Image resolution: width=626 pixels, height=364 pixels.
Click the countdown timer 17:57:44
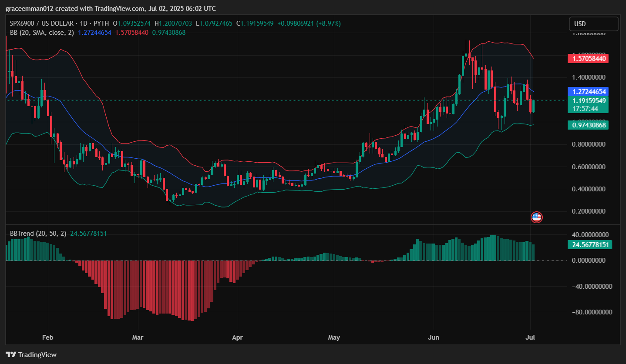click(586, 108)
